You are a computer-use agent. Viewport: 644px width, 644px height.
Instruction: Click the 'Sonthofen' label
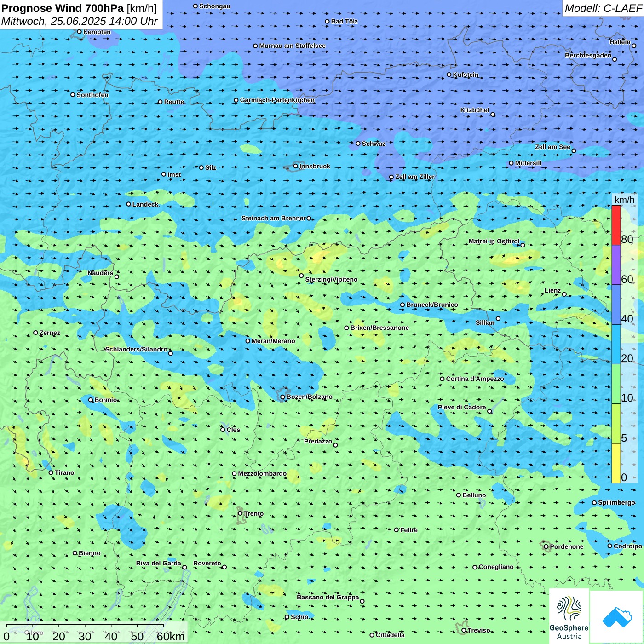click(92, 95)
